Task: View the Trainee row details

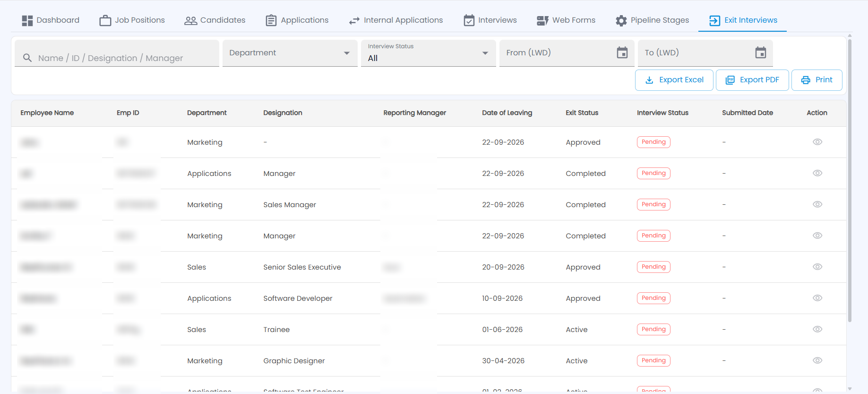Action: (817, 329)
